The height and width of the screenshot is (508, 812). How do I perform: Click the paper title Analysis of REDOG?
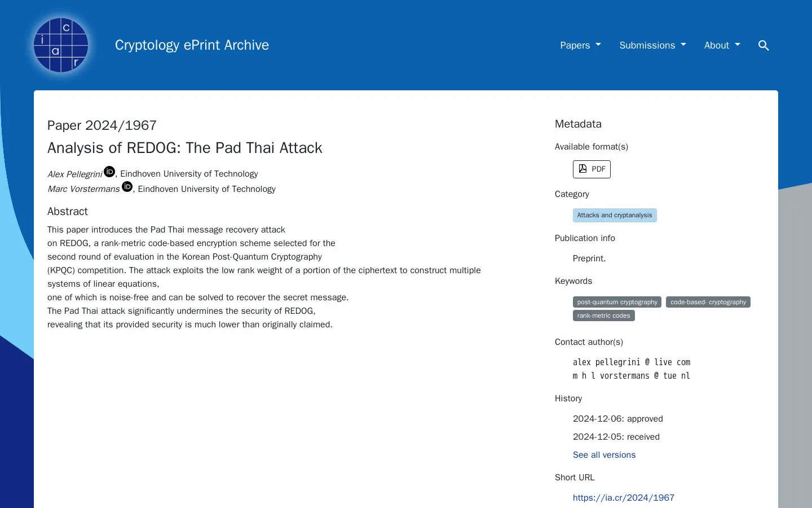click(x=185, y=148)
